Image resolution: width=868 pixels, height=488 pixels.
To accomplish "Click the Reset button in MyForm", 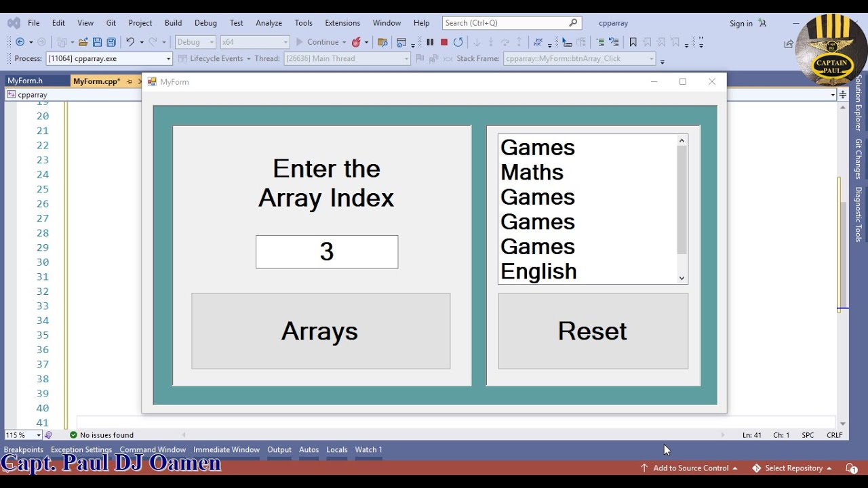I will pyautogui.click(x=593, y=331).
